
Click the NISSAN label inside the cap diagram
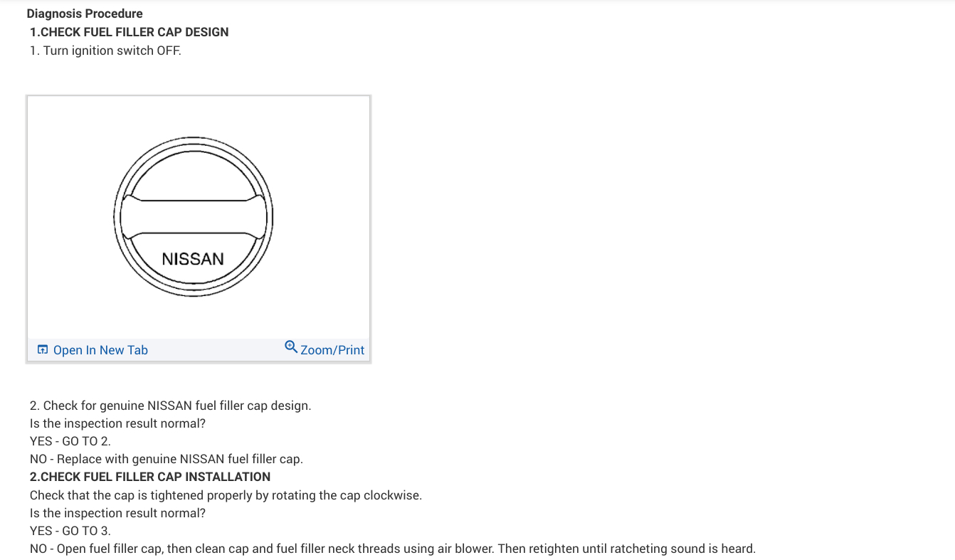coord(193,259)
